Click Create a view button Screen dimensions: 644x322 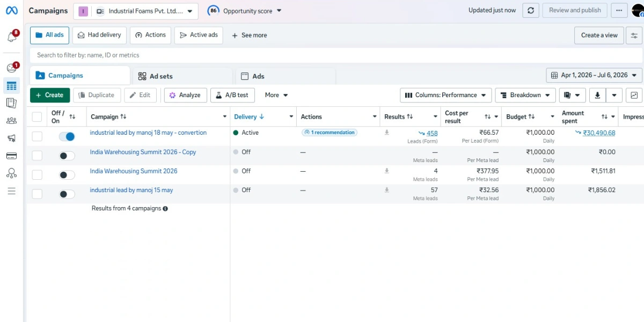(x=599, y=35)
